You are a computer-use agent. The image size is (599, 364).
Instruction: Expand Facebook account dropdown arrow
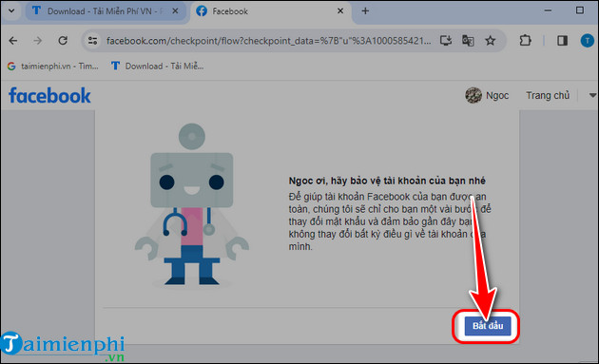coord(592,95)
